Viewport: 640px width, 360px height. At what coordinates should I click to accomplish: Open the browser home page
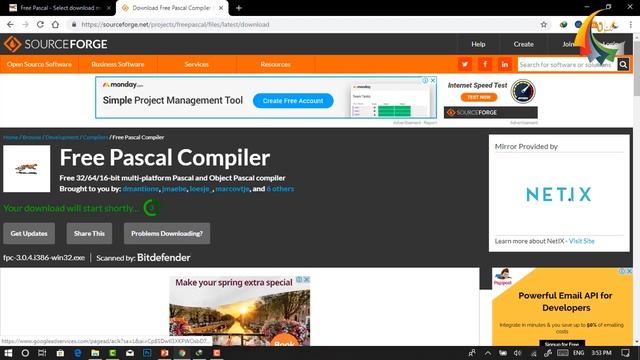click(x=55, y=24)
